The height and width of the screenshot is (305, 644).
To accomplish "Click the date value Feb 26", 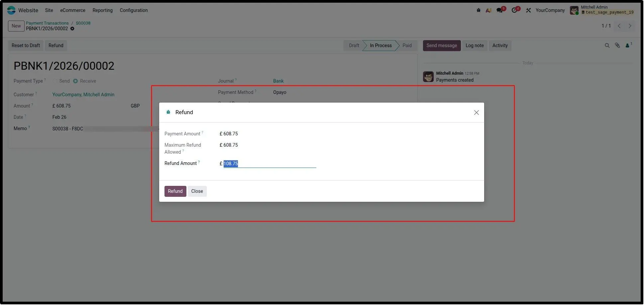I will pos(59,117).
